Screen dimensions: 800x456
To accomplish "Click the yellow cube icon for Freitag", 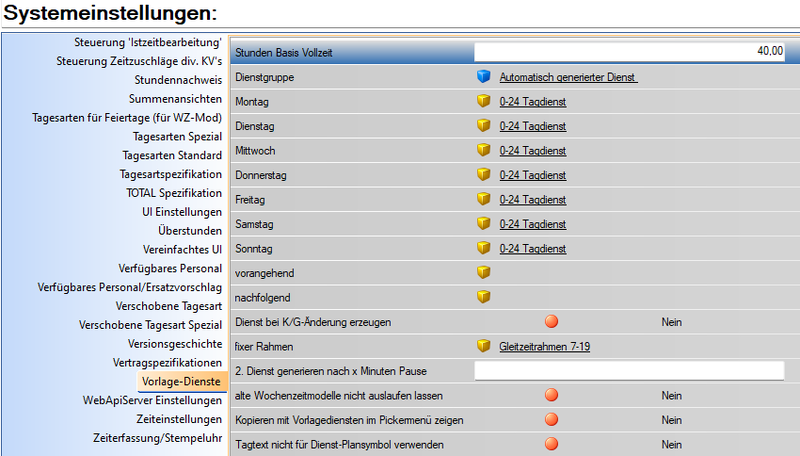I will [483, 199].
